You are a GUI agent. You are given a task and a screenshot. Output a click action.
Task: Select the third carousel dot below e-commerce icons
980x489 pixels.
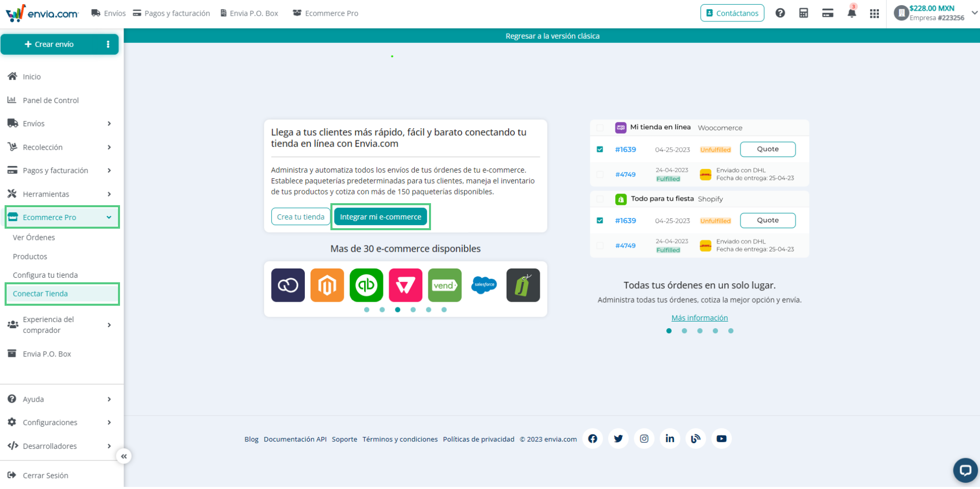tap(398, 310)
